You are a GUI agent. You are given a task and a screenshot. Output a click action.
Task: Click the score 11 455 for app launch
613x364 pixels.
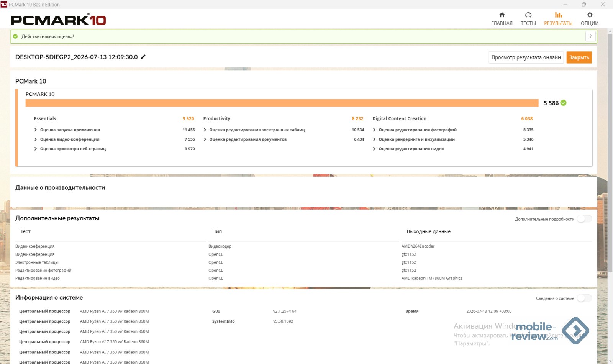[x=188, y=130]
